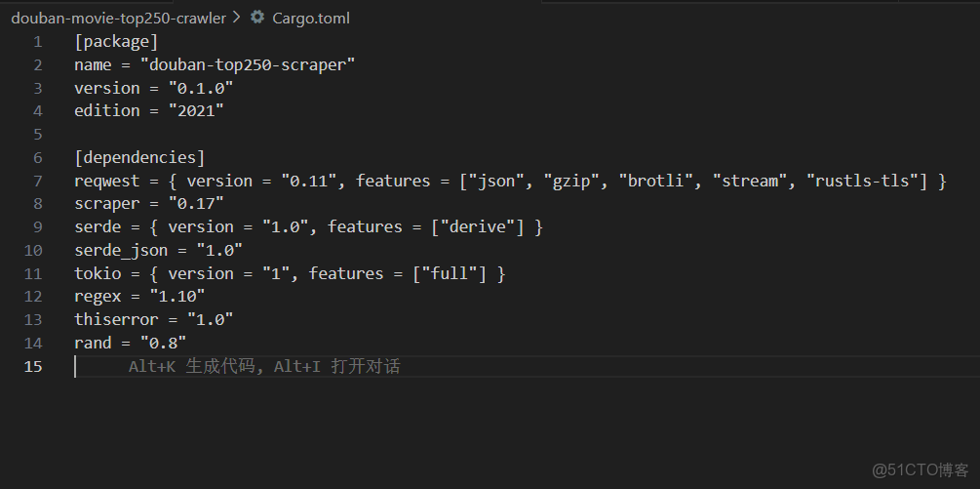This screenshot has width=980, height=489.
Task: Click the Alt+K 生成代码 hint text
Action: click(x=191, y=367)
